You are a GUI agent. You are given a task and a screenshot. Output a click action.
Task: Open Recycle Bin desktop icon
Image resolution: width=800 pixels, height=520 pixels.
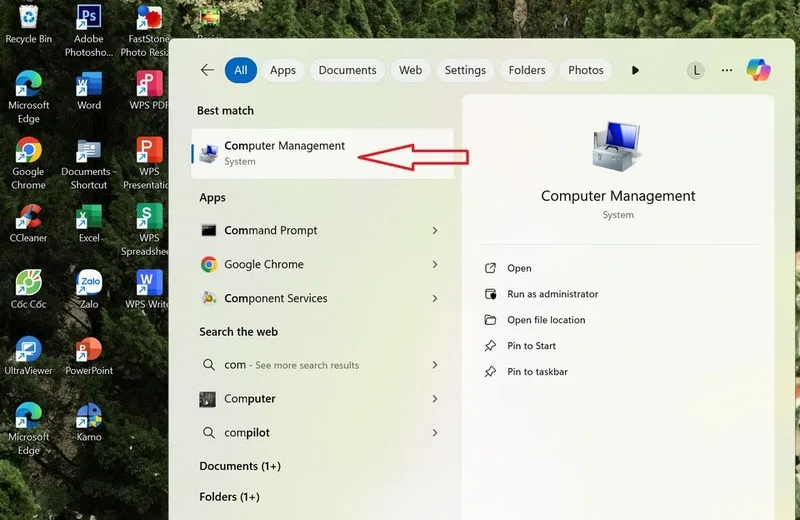[29, 23]
